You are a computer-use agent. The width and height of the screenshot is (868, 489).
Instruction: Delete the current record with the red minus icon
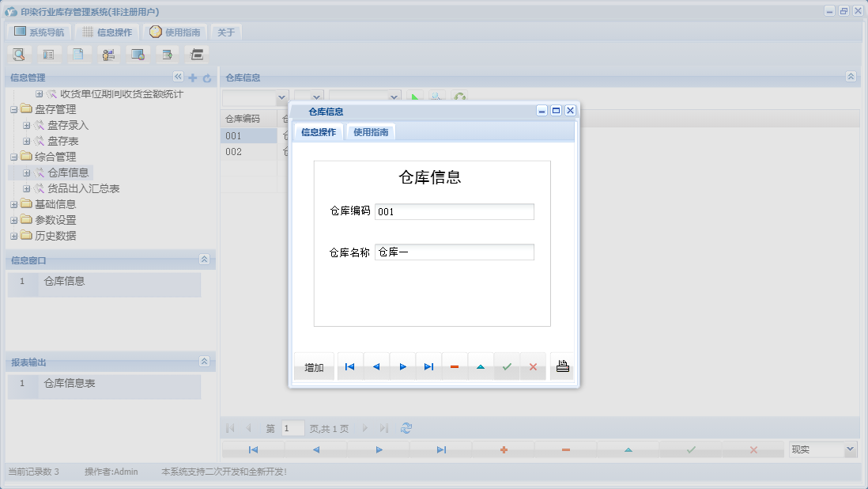tap(455, 366)
